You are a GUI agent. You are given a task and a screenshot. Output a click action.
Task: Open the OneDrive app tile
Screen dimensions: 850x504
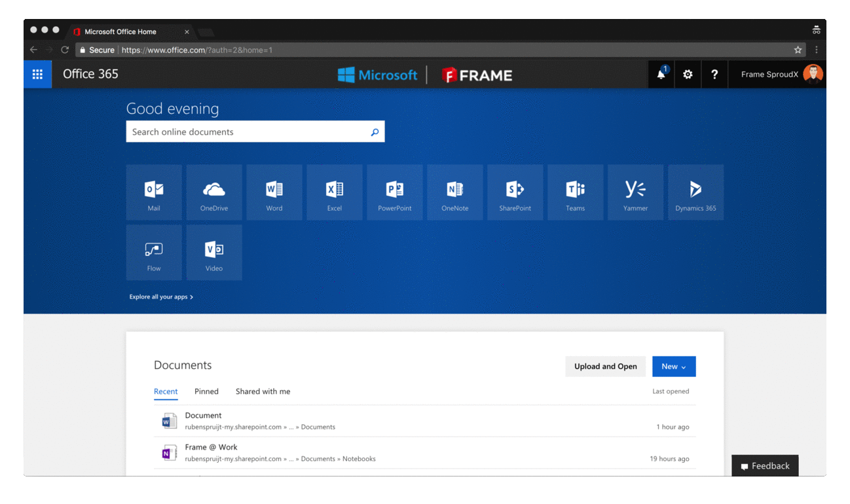(214, 192)
